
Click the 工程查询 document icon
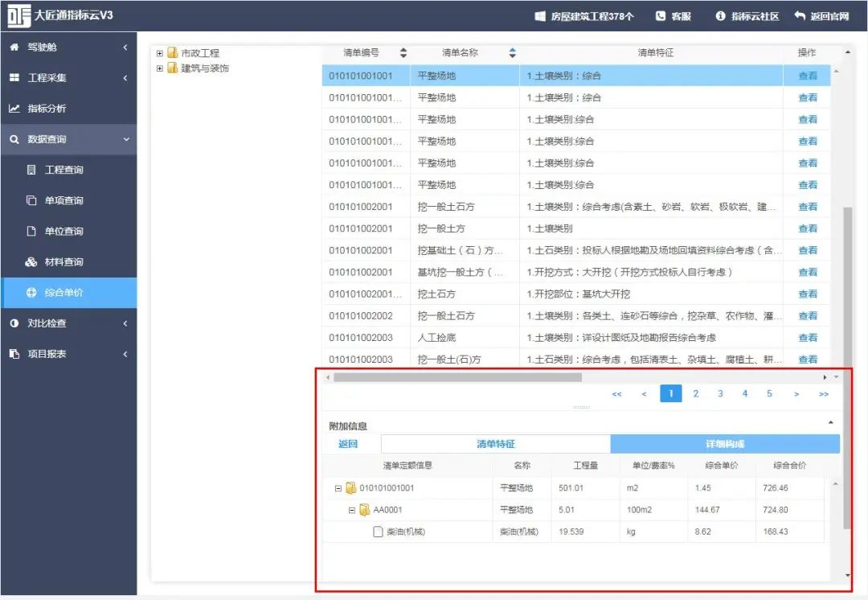click(31, 170)
